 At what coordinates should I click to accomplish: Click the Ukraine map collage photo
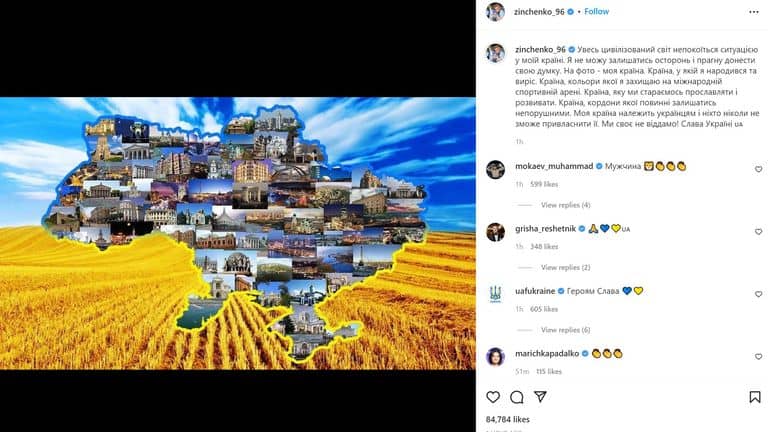238,233
